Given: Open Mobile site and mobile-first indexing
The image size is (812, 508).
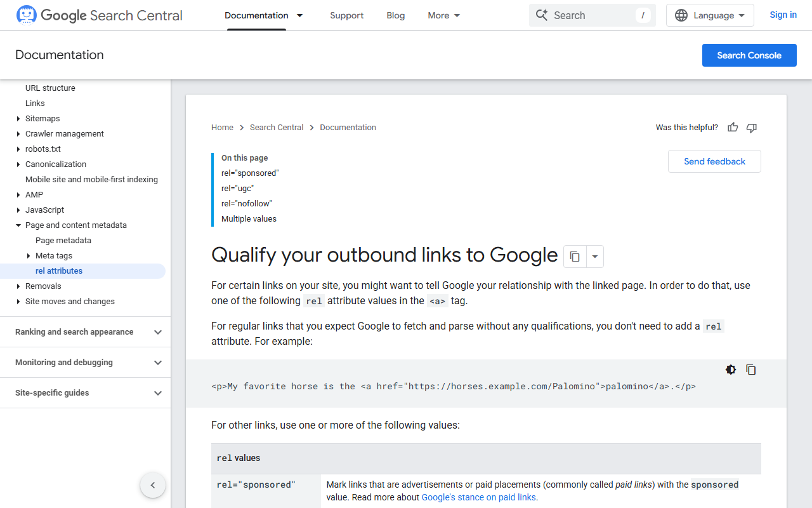Looking at the screenshot, I should [91, 180].
